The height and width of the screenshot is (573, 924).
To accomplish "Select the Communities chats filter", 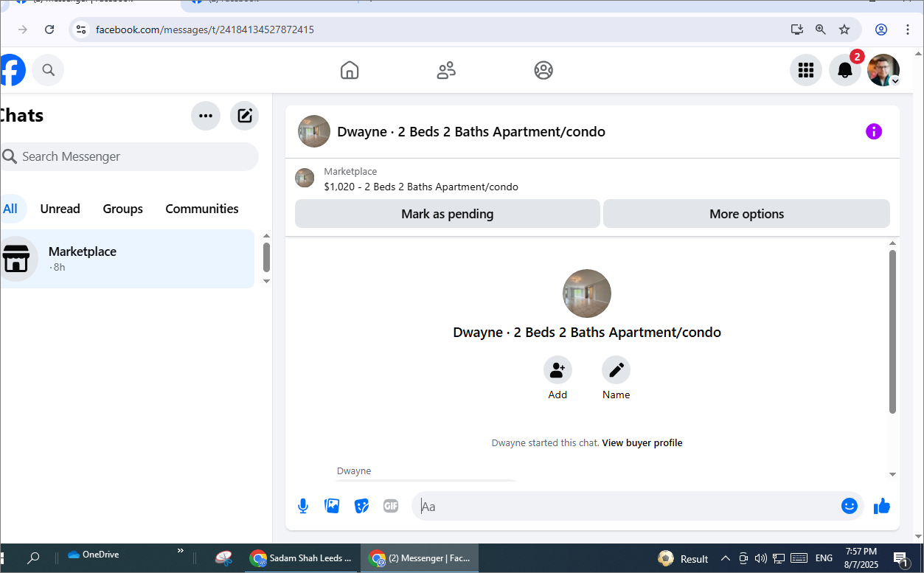I will click(202, 209).
